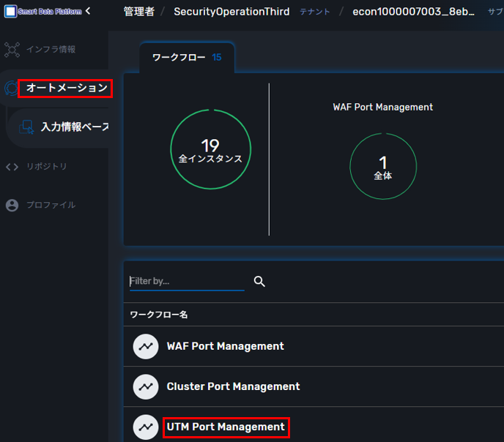504x442 pixels.
Task: Click the プロファイル user avatar icon
Action: [12, 206]
